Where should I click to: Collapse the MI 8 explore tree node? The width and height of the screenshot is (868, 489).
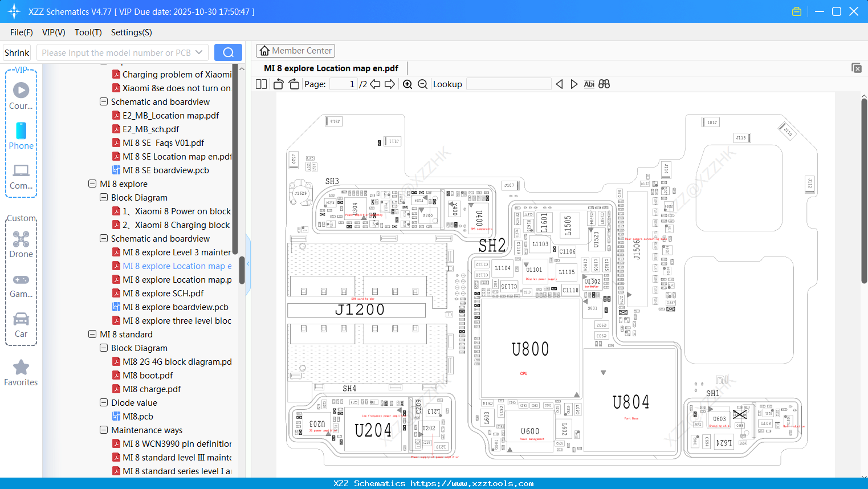(92, 184)
